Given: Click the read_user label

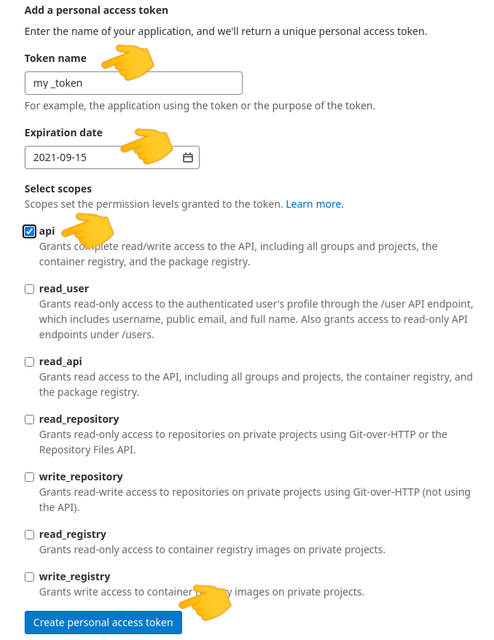Looking at the screenshot, I should 64,289.
